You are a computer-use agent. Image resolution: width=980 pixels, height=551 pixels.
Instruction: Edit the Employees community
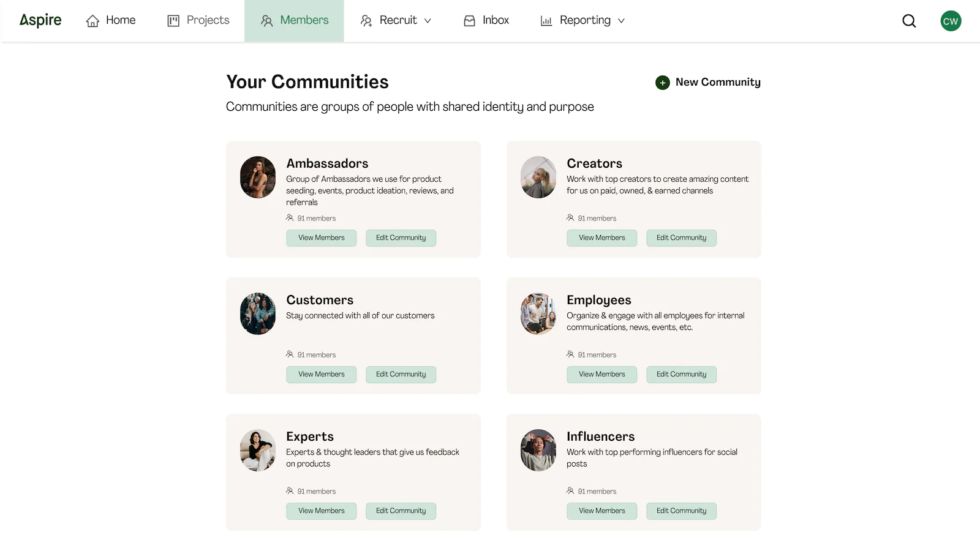pyautogui.click(x=681, y=374)
